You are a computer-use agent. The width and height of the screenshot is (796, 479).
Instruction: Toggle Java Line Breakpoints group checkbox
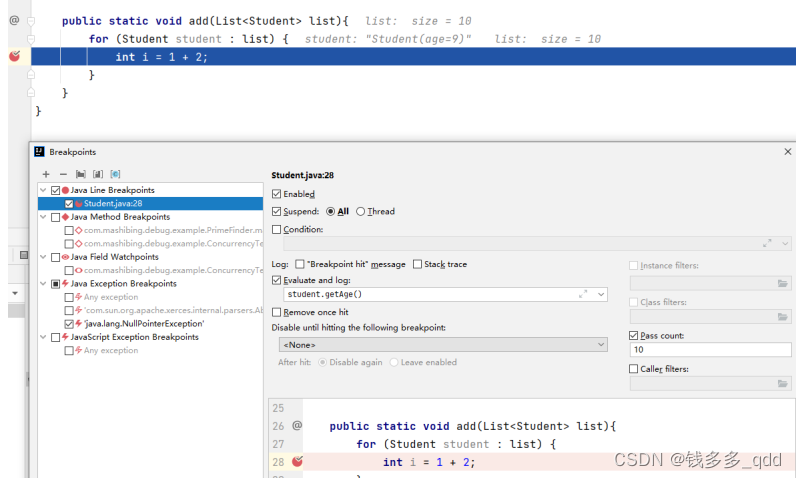click(56, 190)
